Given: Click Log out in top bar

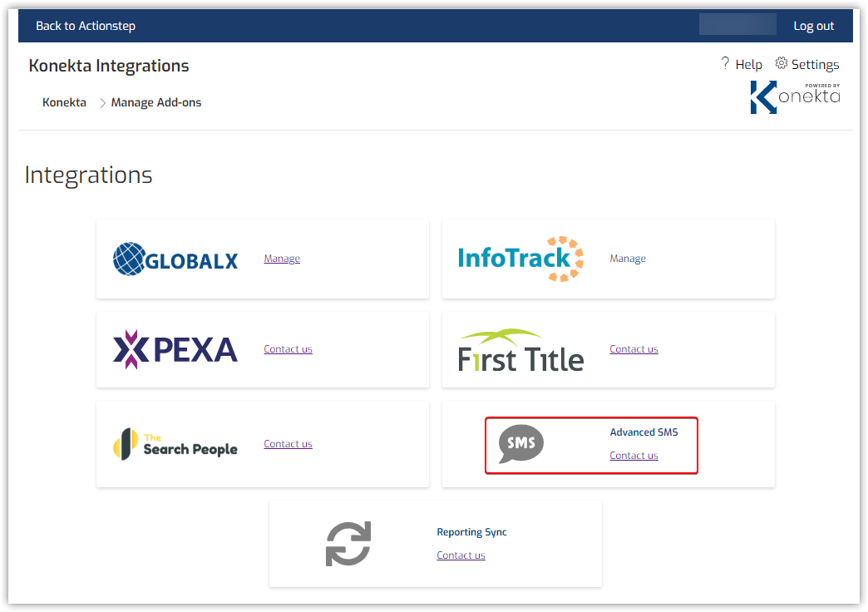Looking at the screenshot, I should pyautogui.click(x=814, y=26).
